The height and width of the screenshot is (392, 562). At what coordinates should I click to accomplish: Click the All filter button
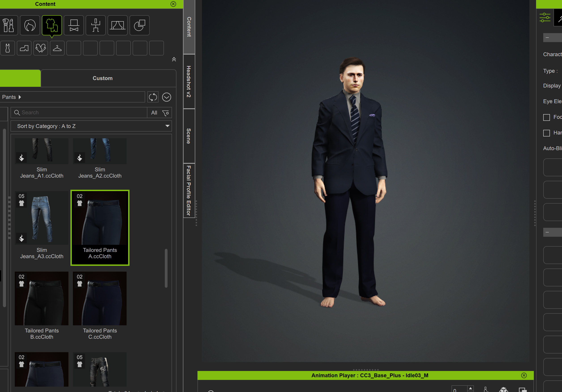coord(154,113)
